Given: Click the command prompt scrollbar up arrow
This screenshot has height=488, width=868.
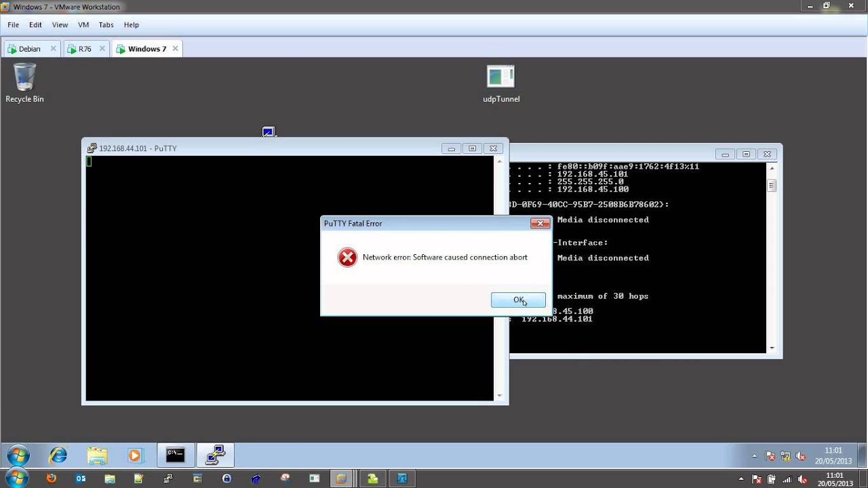Looking at the screenshot, I should (x=772, y=168).
